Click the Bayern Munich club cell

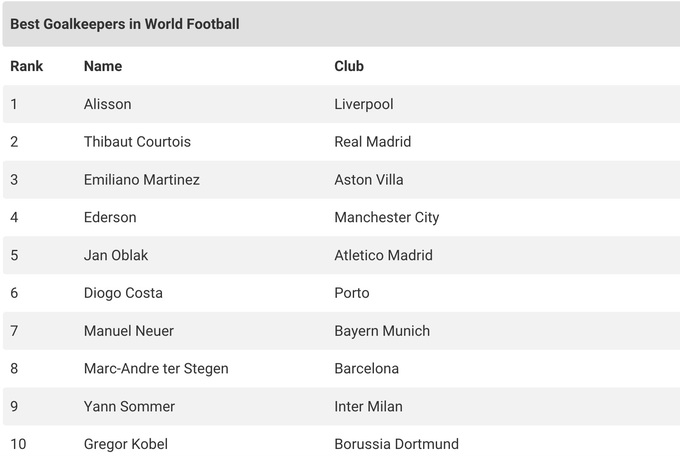(x=382, y=331)
